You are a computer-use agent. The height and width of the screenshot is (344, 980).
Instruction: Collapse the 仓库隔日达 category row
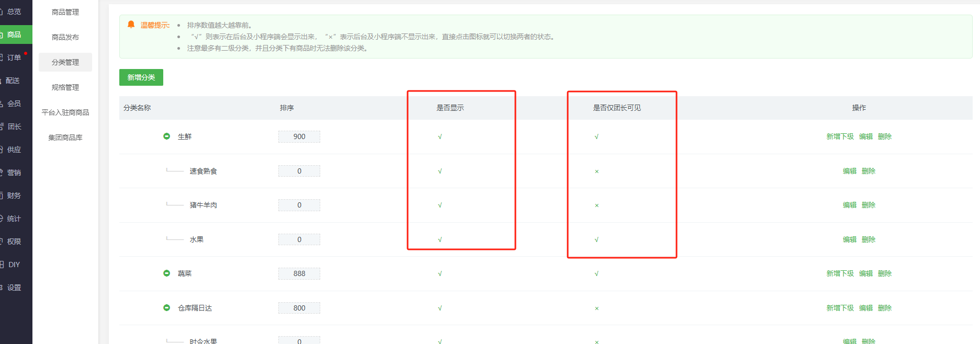pos(166,308)
